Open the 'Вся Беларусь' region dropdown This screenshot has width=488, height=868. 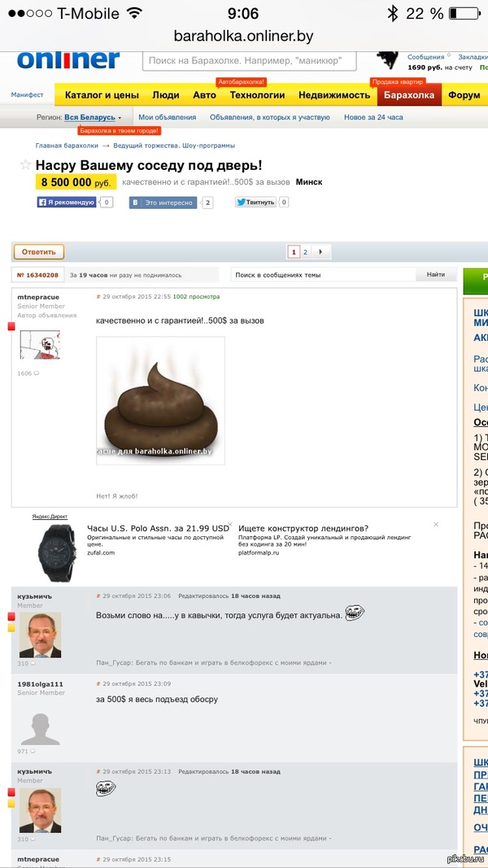coord(93,117)
